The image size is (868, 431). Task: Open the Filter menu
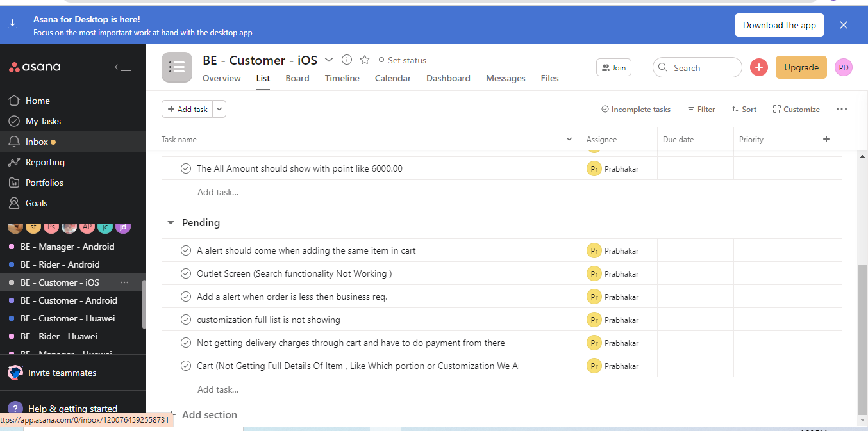click(x=701, y=110)
